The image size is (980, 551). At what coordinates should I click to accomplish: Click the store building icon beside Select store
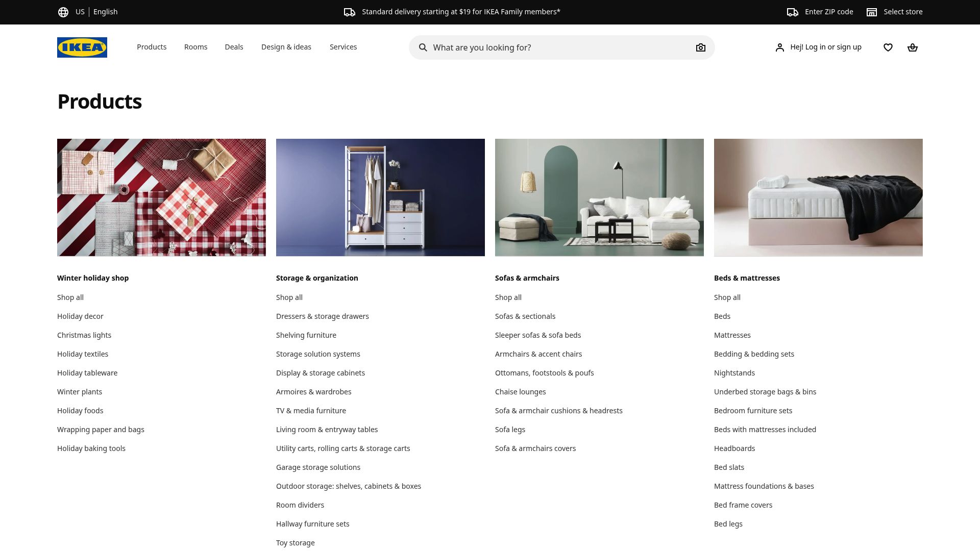click(872, 11)
